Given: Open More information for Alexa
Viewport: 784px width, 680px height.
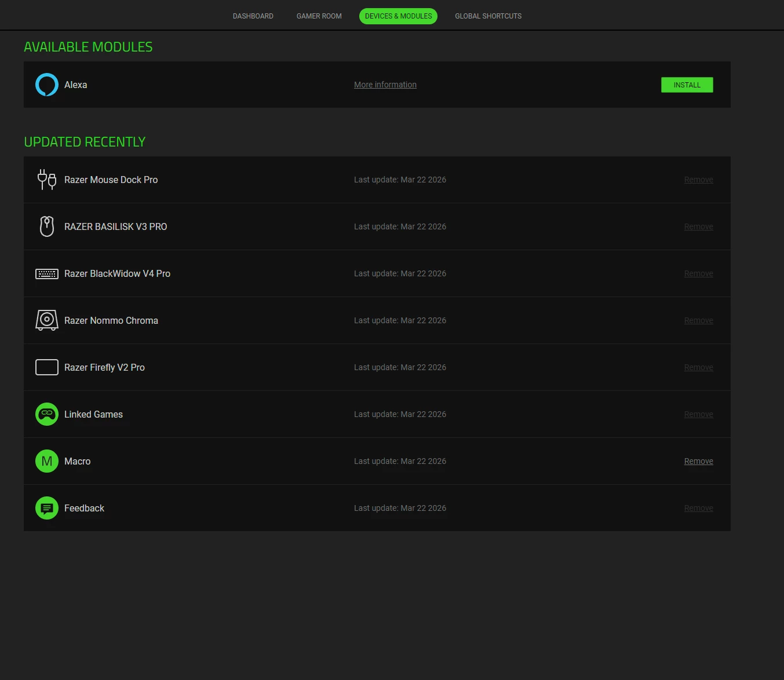Looking at the screenshot, I should pos(385,85).
